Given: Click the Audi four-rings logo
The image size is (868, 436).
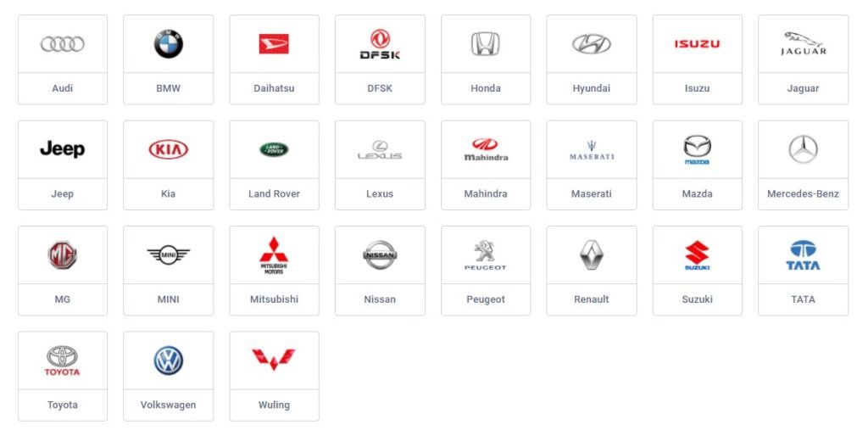Looking at the screenshot, I should (63, 44).
